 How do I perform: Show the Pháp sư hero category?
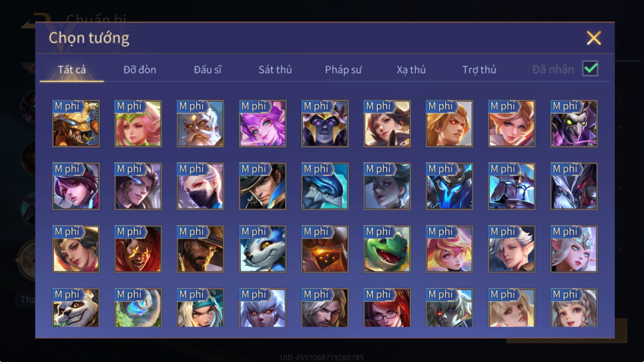[343, 70]
